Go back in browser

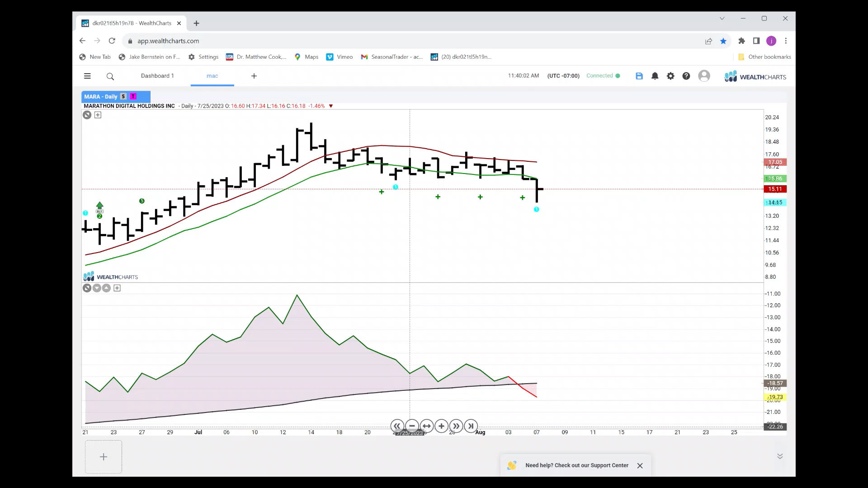pyautogui.click(x=82, y=41)
